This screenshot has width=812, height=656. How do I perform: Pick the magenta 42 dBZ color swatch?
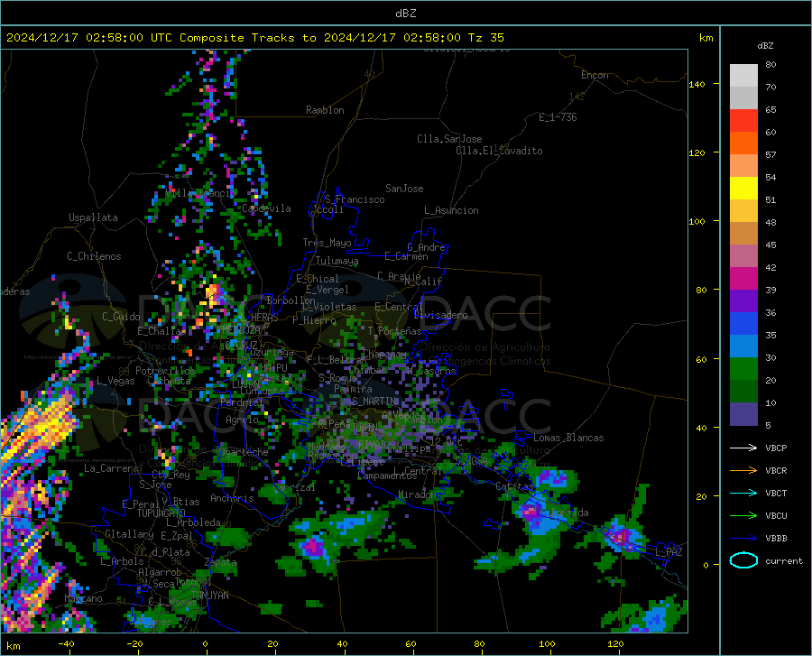point(743,279)
